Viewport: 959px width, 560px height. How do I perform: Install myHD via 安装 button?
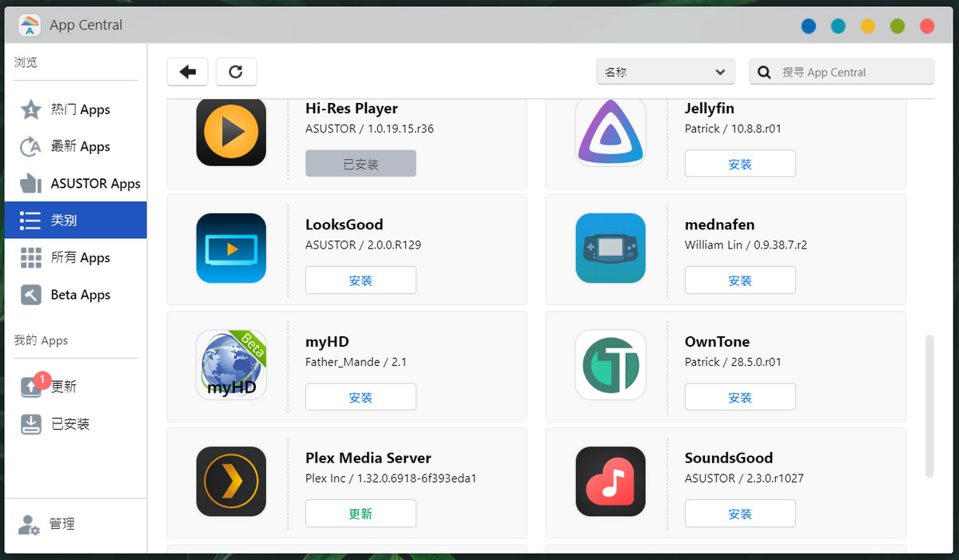tap(360, 397)
